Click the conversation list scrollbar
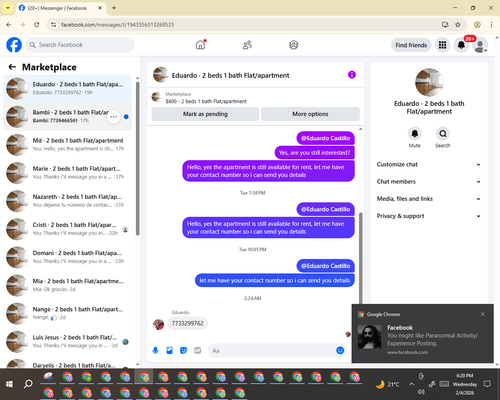Screen dimensions: 500x400 tap(137, 158)
